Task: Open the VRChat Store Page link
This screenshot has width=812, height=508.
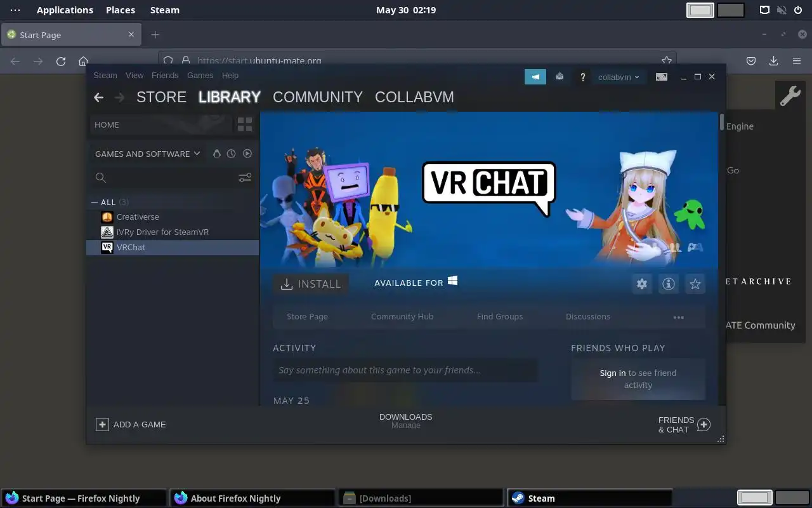Action: [307, 316]
